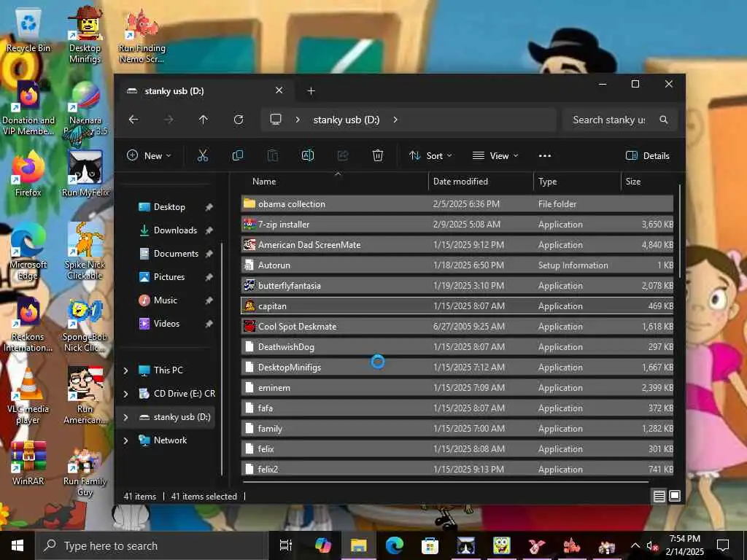
Task: Select the Spike Nick Clickable desktop icon
Action: point(85,251)
